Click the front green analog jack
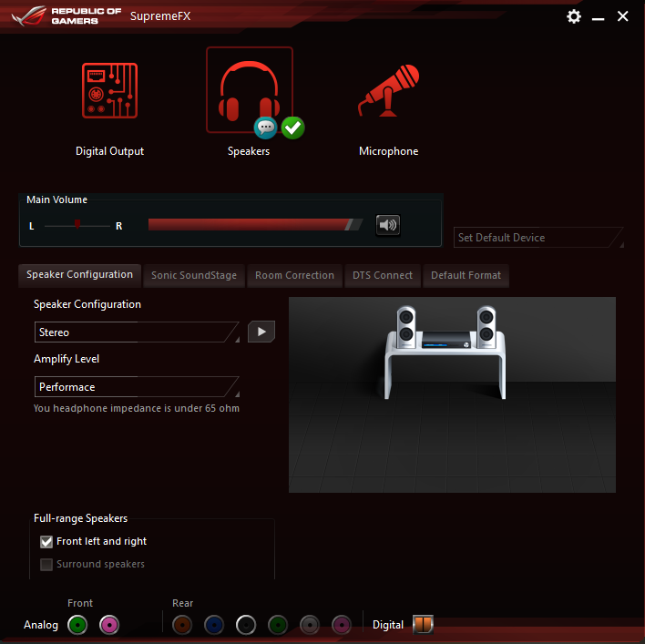The width and height of the screenshot is (645, 644). [77, 625]
